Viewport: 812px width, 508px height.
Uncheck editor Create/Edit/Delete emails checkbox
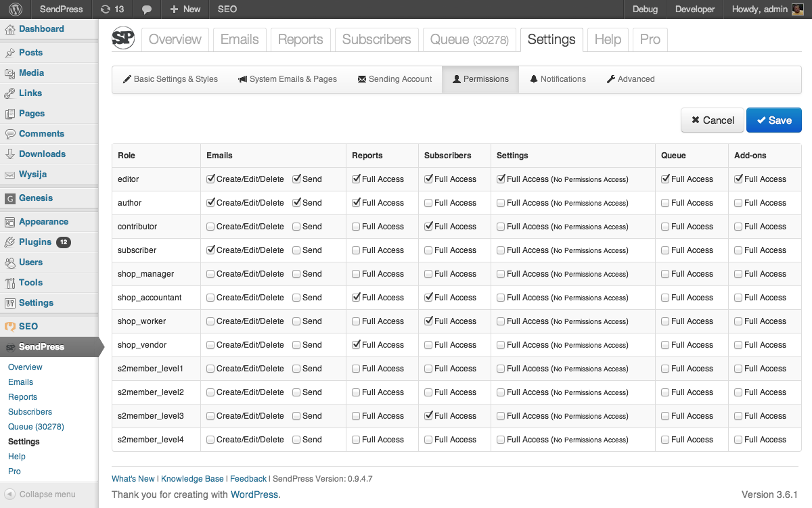point(210,179)
